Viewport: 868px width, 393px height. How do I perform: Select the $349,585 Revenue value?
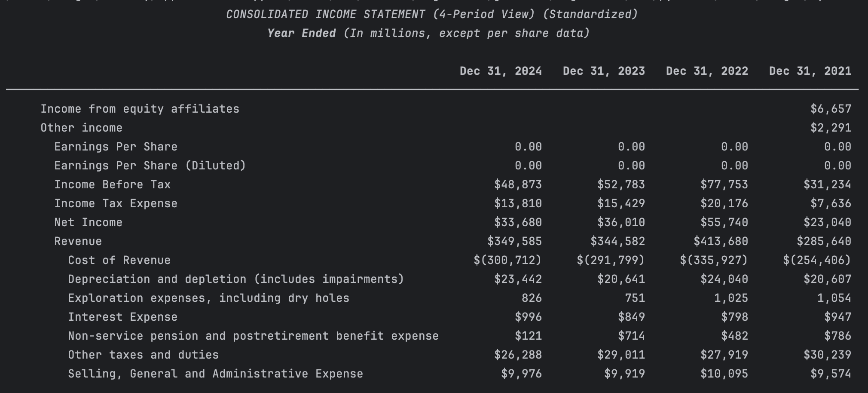point(515,241)
